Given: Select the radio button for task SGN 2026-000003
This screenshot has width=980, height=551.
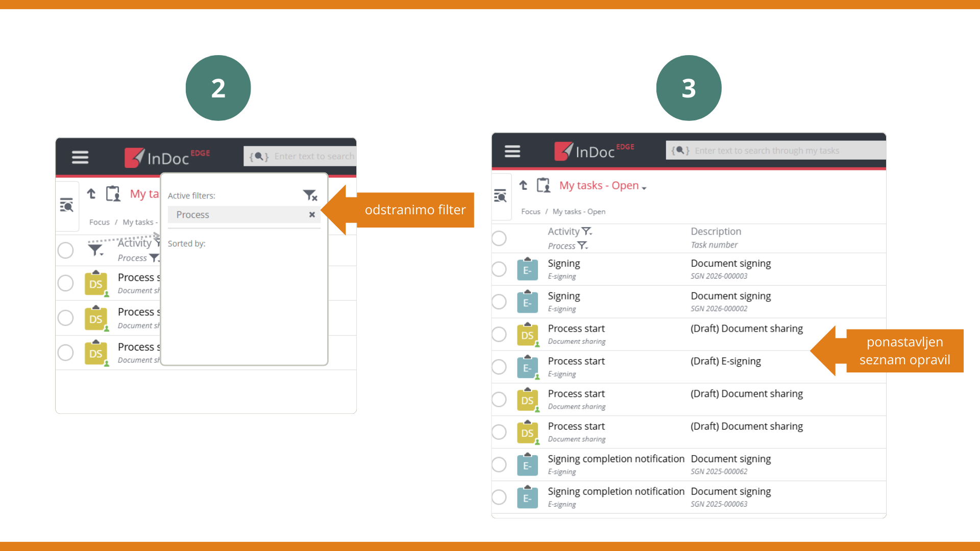Looking at the screenshot, I should [x=499, y=269].
